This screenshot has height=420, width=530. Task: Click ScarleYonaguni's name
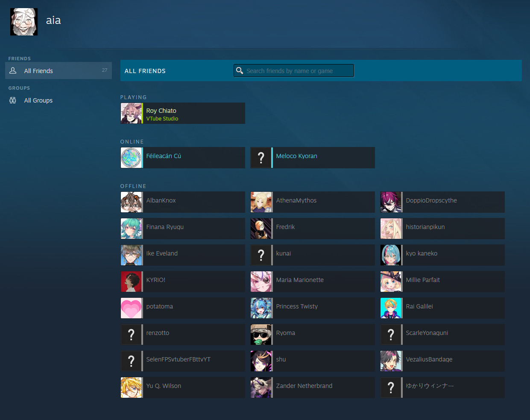(427, 333)
